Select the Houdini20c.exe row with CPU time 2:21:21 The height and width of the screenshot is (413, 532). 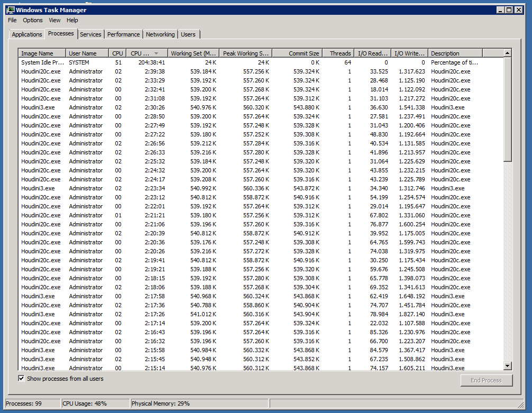pos(261,216)
